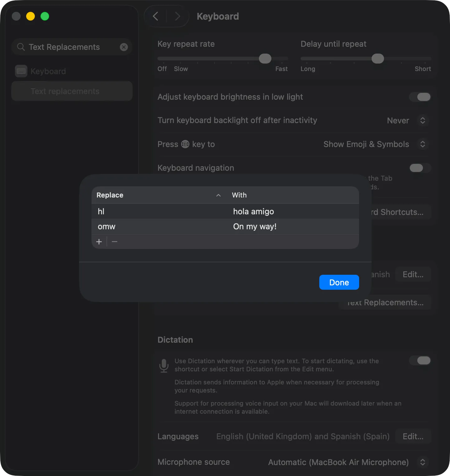Toggle the Keyboard navigation switch
Viewport: 450px width, 476px height.
pos(420,168)
